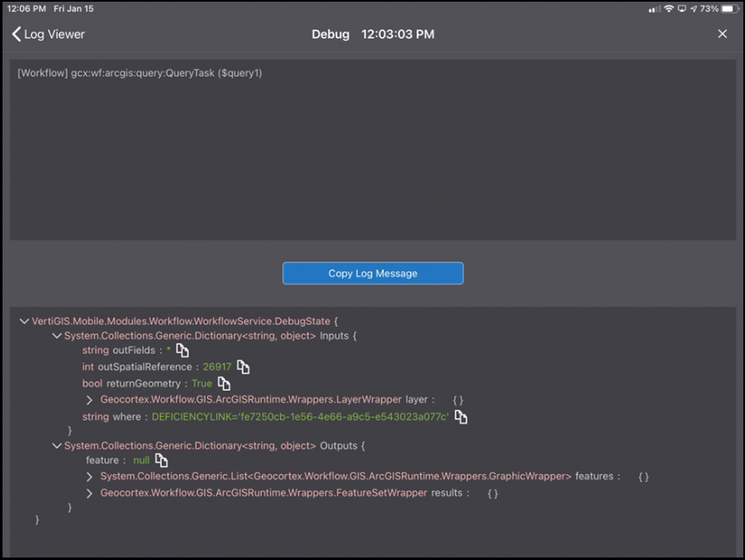Select the 'string where' label
The image size is (745, 560).
coord(111,417)
